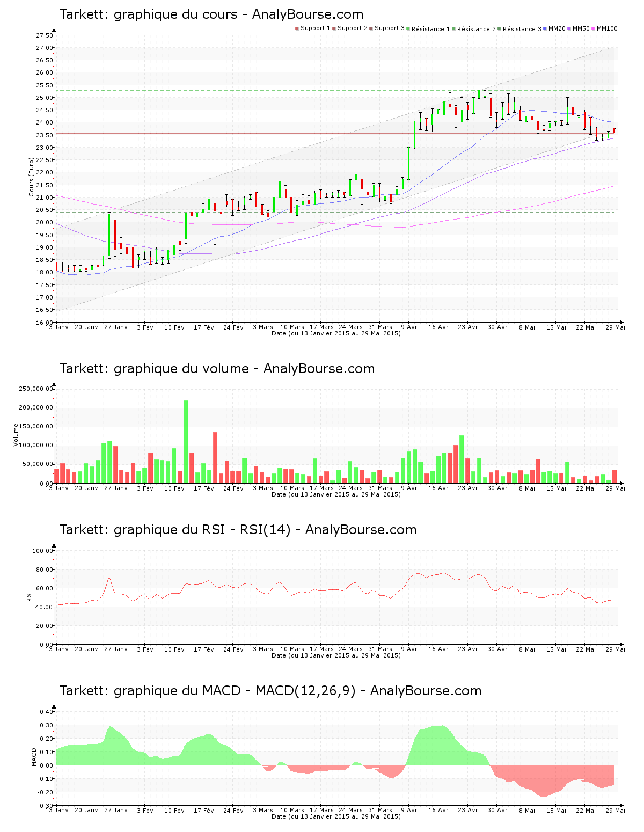Click '15 Mai' date on volume chart axis
This screenshot has width=644, height=832.
point(556,488)
